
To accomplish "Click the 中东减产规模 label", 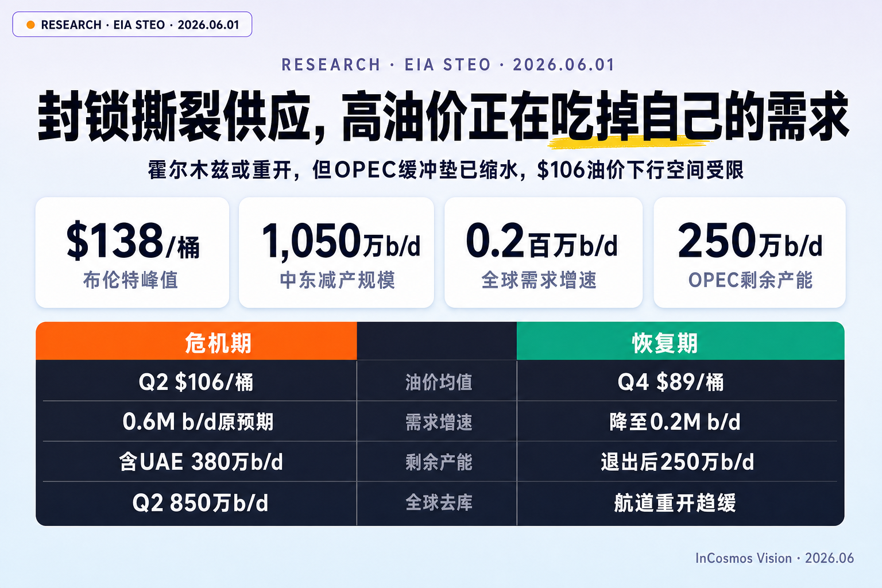I will click(x=338, y=280).
